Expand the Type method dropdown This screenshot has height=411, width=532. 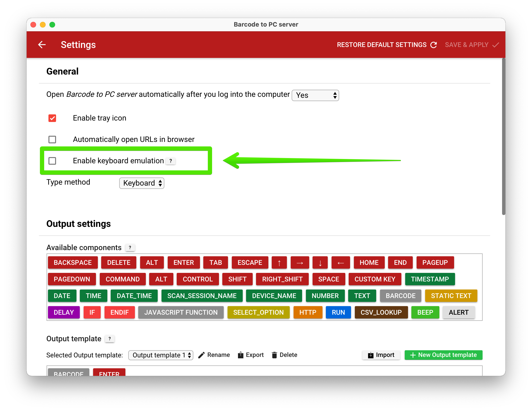tap(142, 183)
